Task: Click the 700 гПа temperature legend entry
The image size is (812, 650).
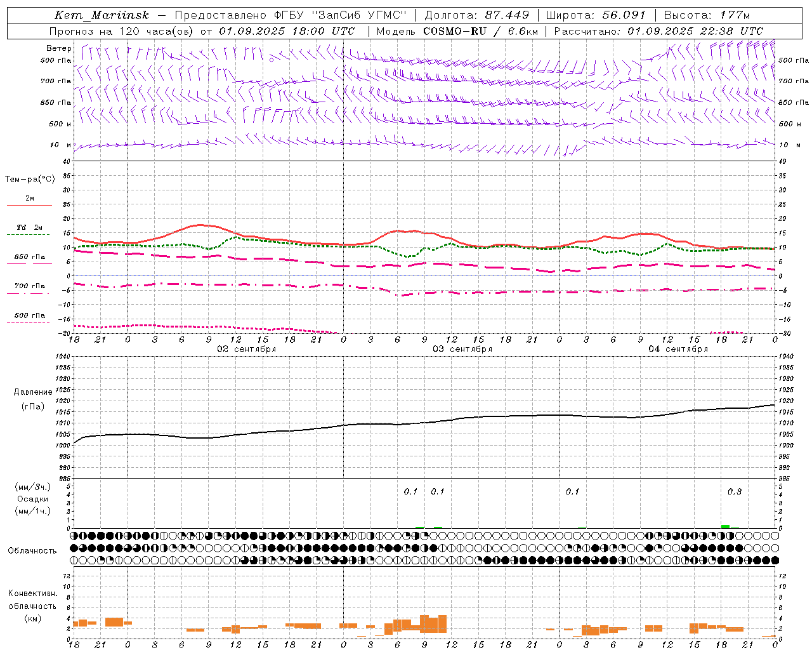Action: tap(29, 289)
